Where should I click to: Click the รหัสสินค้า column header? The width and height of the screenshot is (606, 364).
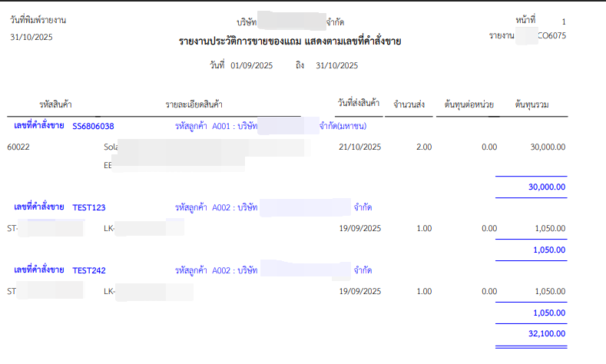55,104
